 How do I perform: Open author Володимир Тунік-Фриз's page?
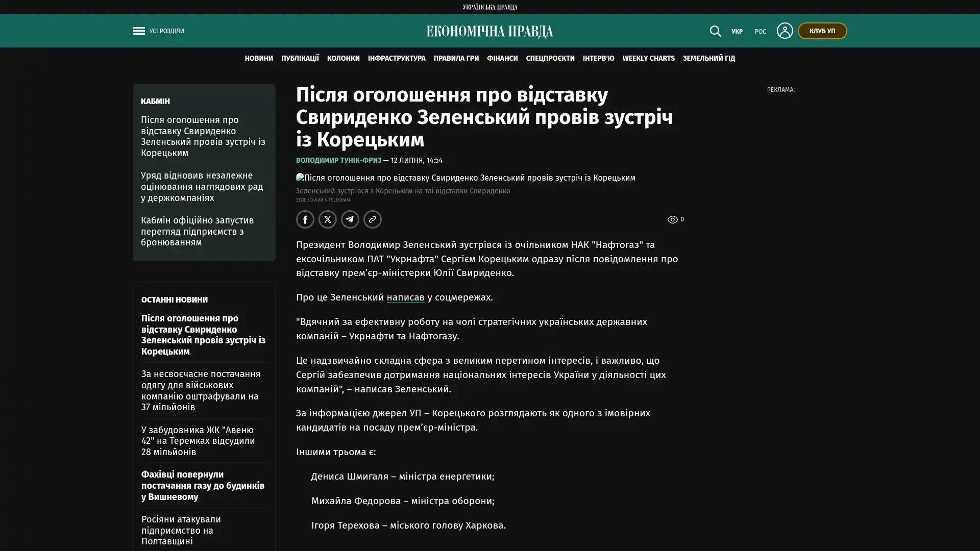(x=338, y=160)
